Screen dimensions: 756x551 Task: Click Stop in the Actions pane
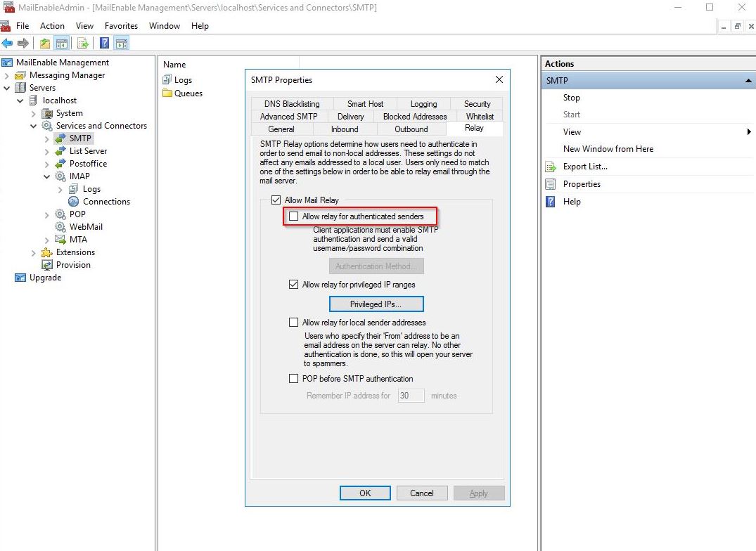(571, 98)
